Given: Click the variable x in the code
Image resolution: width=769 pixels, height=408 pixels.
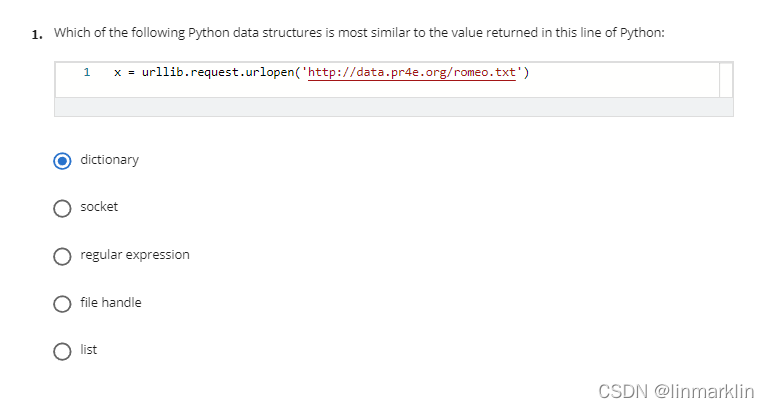Looking at the screenshot, I should [117, 73].
